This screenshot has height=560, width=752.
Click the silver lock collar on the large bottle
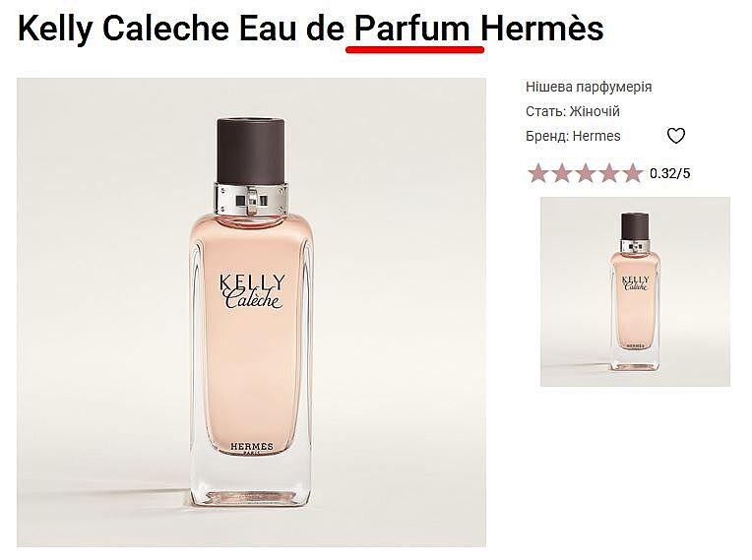point(251,199)
